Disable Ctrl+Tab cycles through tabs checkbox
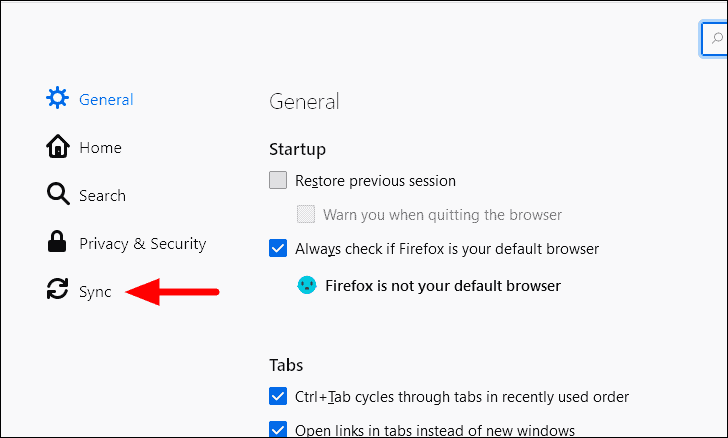This screenshot has height=438, width=728. point(278,396)
